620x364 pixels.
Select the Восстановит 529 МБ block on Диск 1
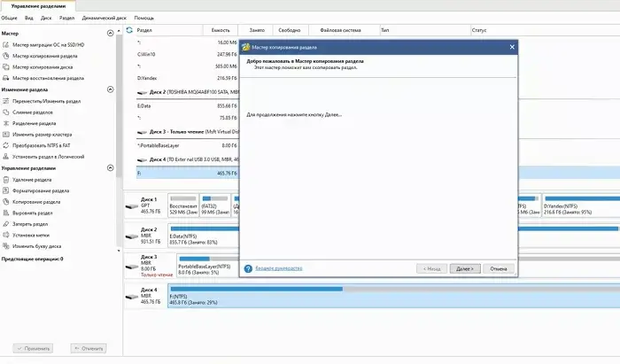point(183,205)
